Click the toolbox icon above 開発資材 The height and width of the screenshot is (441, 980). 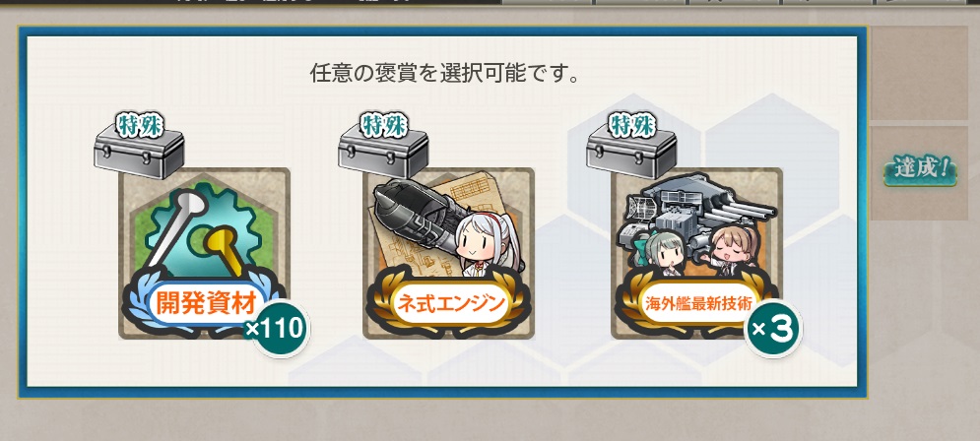139,152
